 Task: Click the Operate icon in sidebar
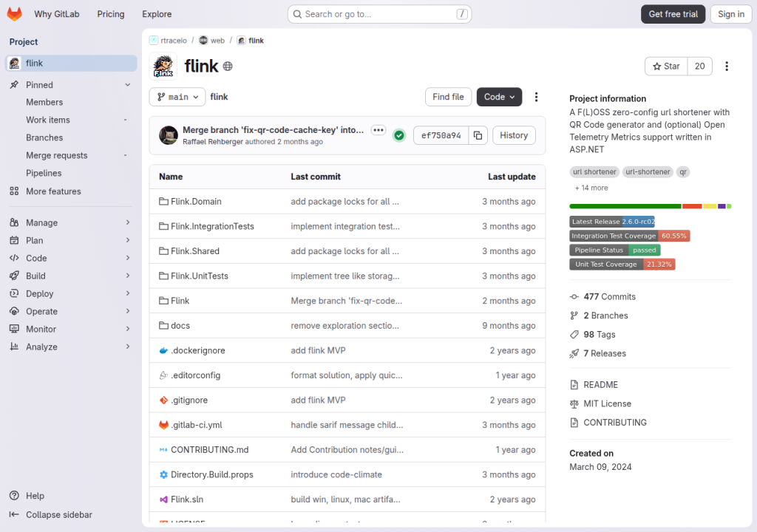click(x=14, y=311)
